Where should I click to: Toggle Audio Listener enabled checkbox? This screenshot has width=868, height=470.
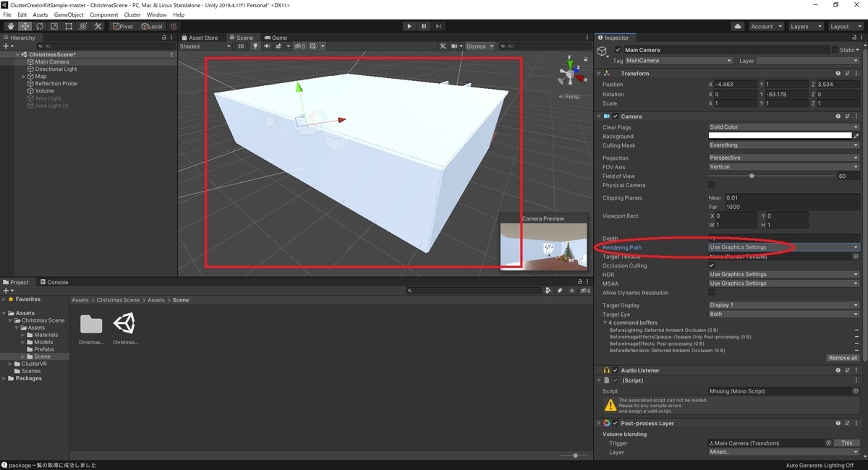point(616,370)
